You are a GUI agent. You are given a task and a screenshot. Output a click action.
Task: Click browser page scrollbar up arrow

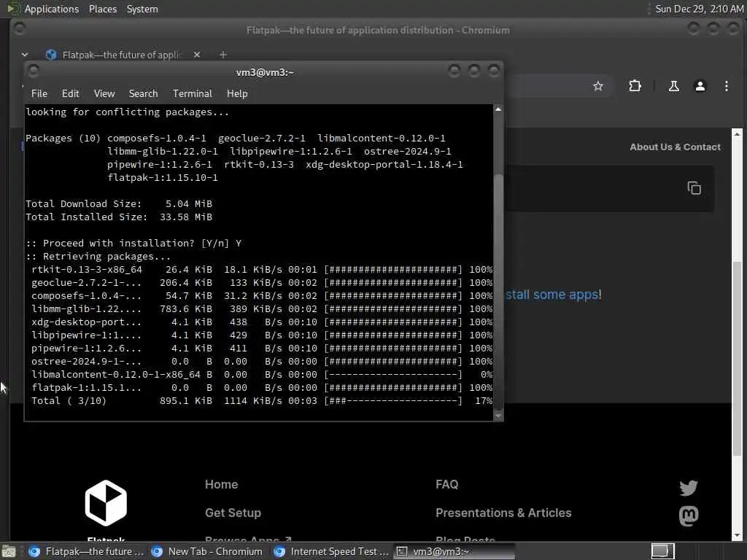coord(737,134)
